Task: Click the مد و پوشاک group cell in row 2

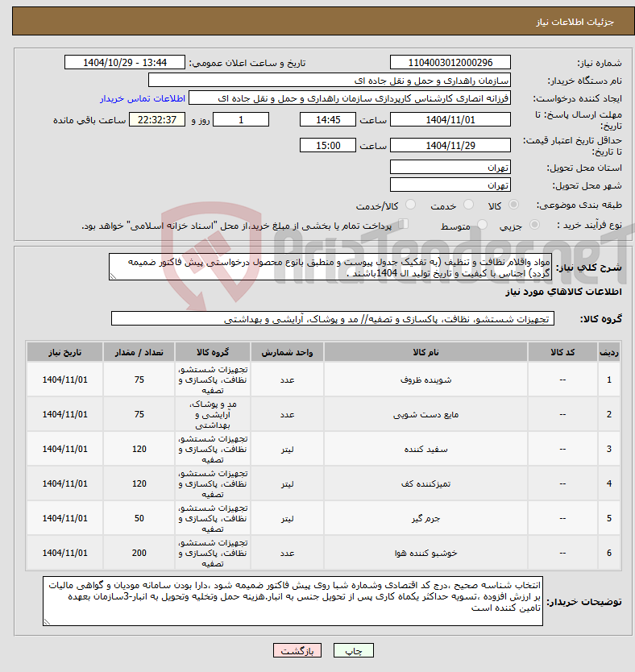Action: 213,414
